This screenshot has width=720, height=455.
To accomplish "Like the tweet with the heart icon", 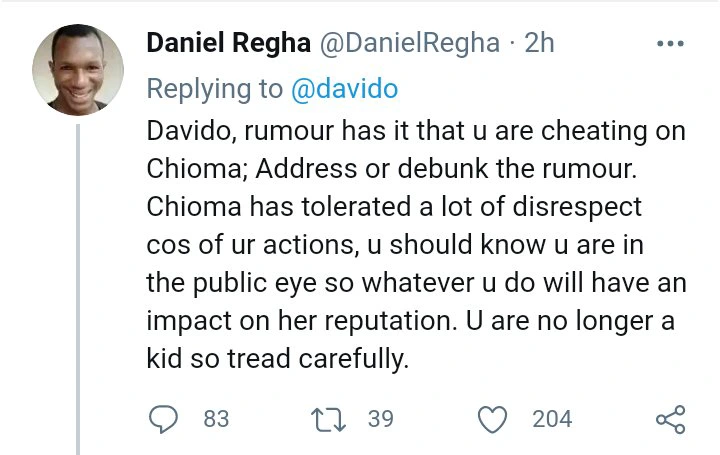I will click(x=493, y=419).
